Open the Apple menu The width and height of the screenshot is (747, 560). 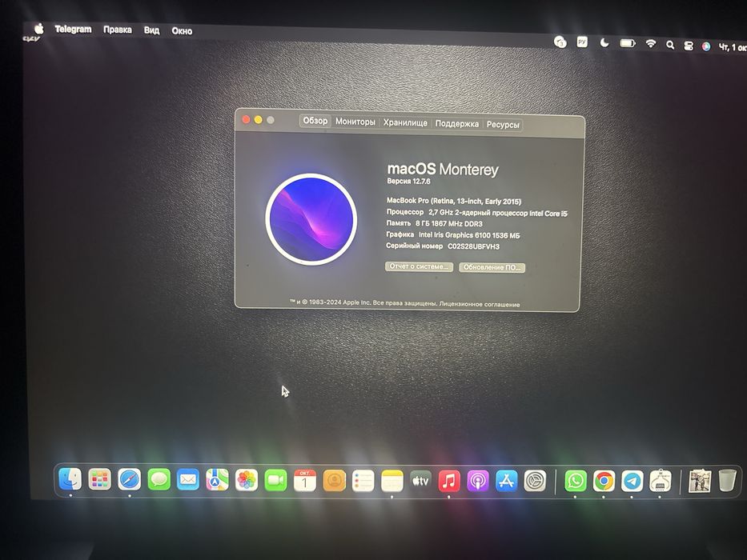[x=38, y=29]
